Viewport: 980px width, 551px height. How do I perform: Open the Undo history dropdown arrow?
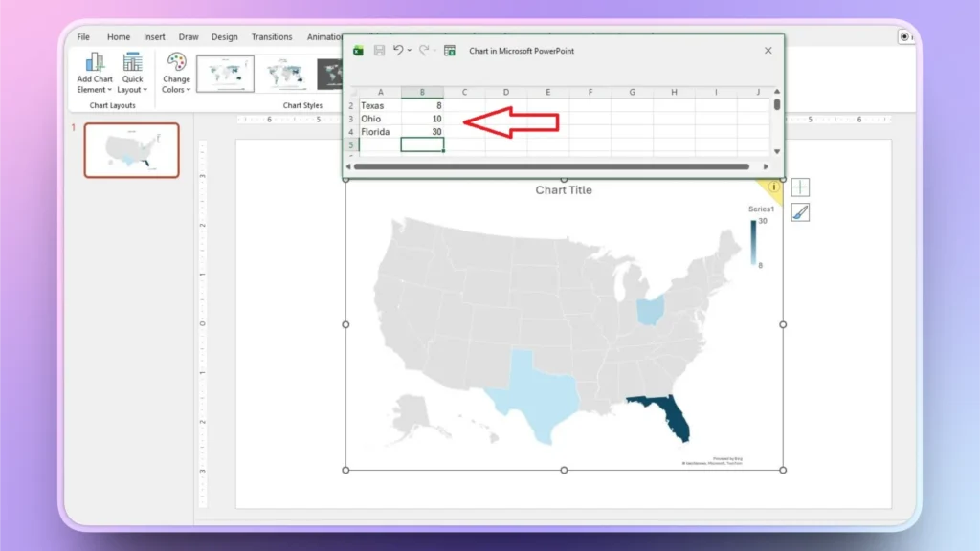tap(410, 51)
